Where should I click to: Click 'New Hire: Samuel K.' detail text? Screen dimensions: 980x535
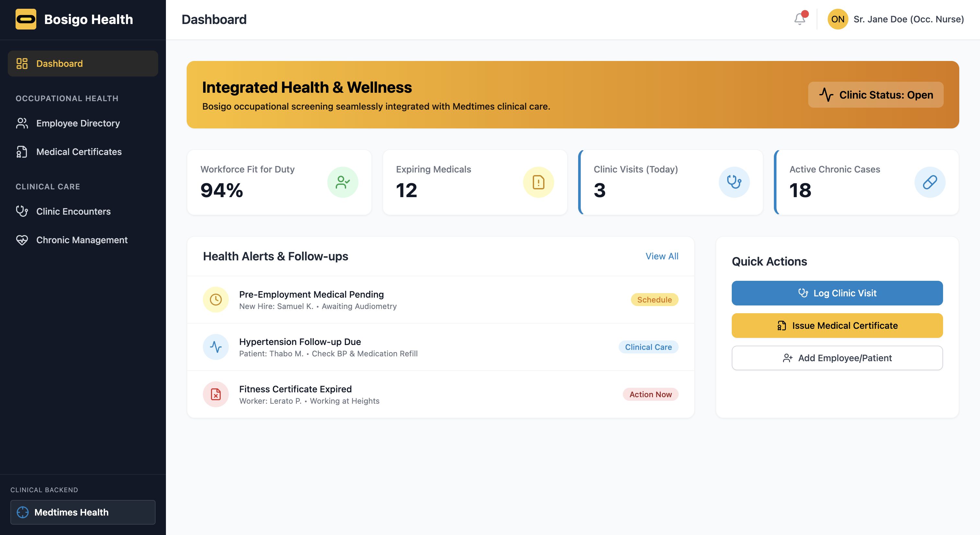tap(276, 306)
